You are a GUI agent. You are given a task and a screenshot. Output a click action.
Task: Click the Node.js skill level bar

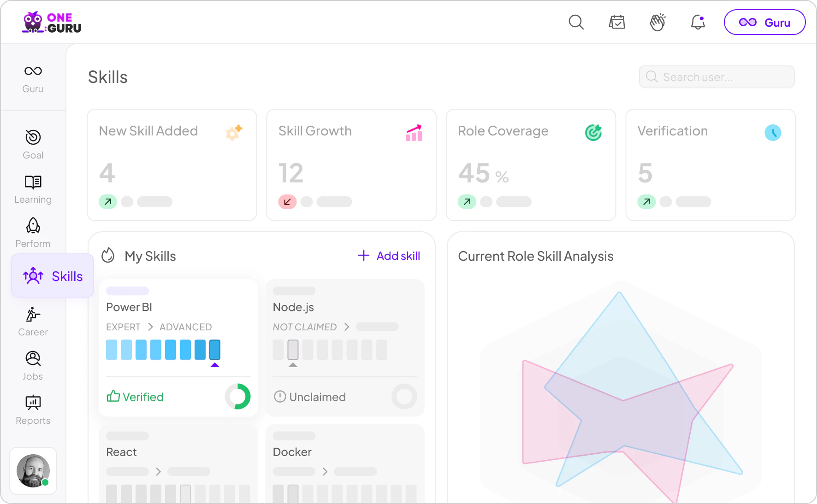pyautogui.click(x=330, y=350)
